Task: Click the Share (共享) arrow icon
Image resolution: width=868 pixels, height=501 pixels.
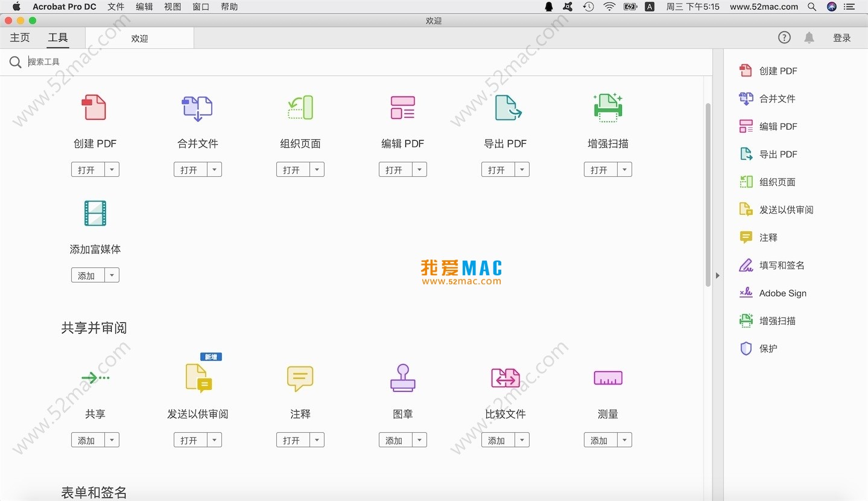Action: coord(95,378)
